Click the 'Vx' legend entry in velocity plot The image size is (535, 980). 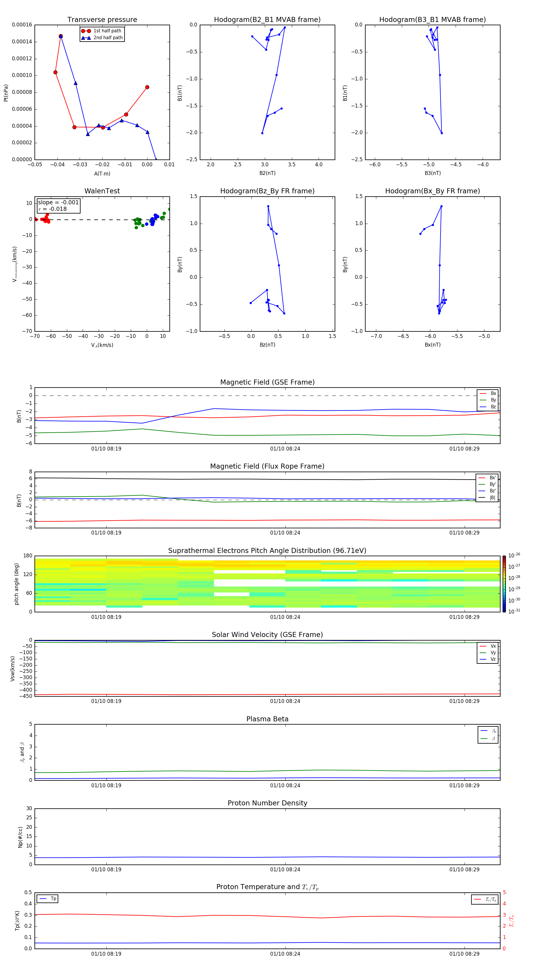point(488,646)
